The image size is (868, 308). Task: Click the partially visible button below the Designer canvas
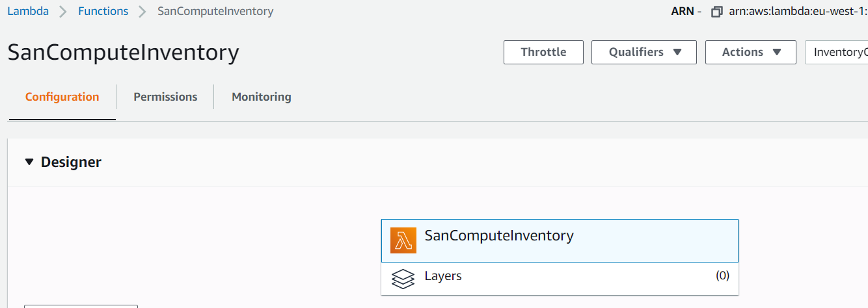(x=81, y=305)
